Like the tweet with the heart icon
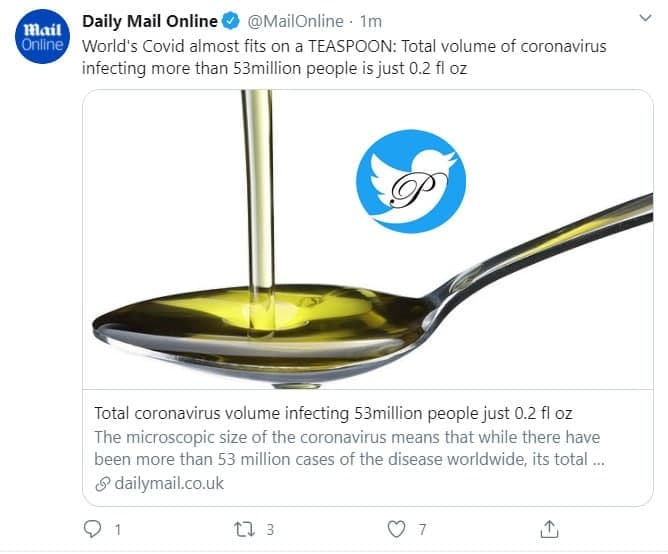The width and height of the screenshot is (668, 554). tap(397, 527)
